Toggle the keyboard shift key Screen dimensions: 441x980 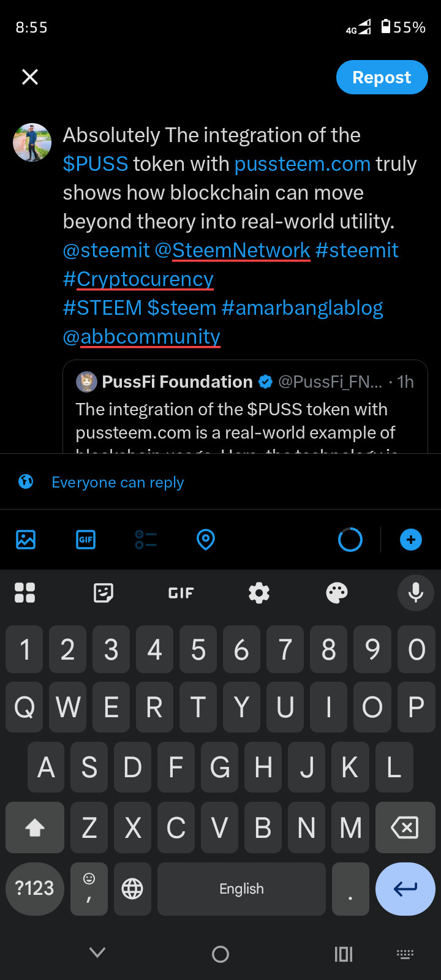click(35, 827)
